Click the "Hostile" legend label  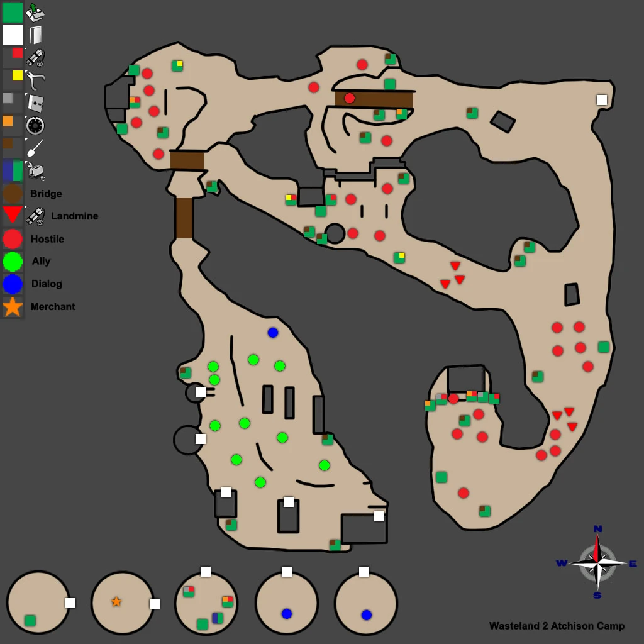pos(48,239)
